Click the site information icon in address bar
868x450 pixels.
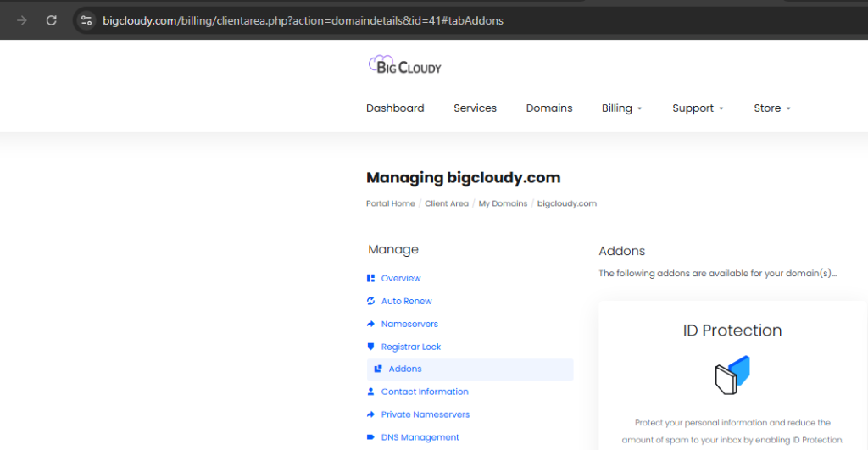(86, 20)
